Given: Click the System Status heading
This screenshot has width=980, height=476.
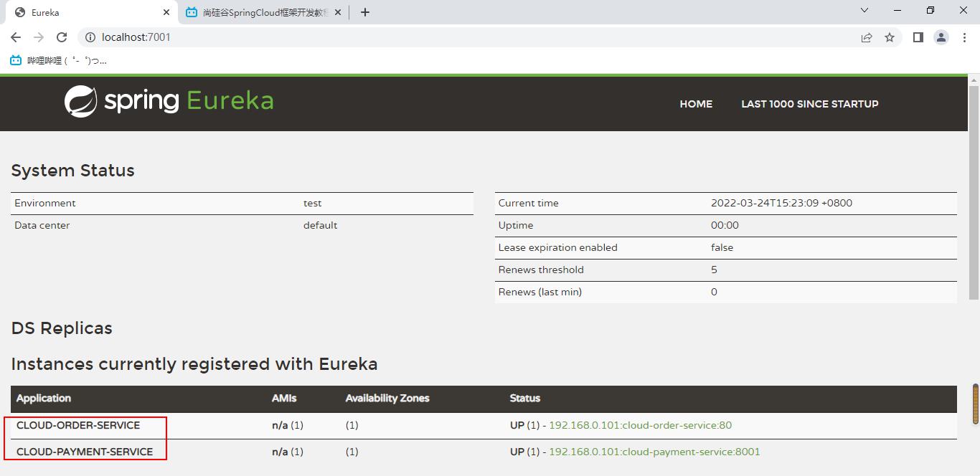Looking at the screenshot, I should 73,171.
